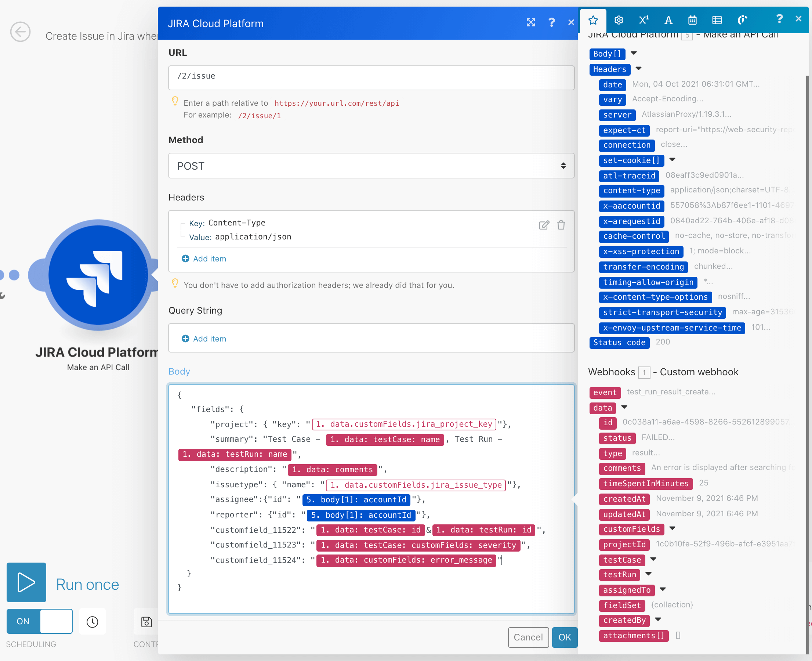Expand the customFields collection arrow
Image resolution: width=812 pixels, height=661 pixels.
click(x=672, y=528)
